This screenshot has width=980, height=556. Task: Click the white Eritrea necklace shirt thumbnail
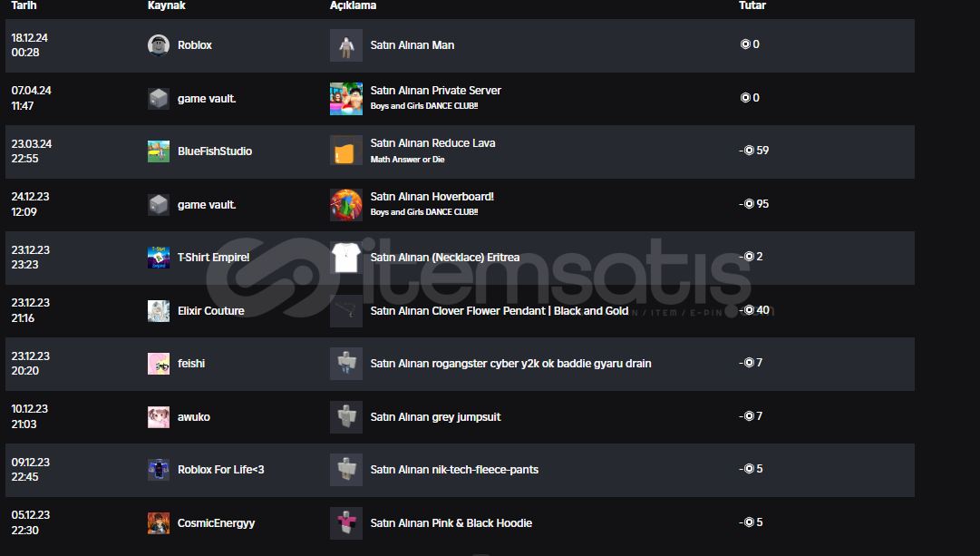pyautogui.click(x=346, y=257)
